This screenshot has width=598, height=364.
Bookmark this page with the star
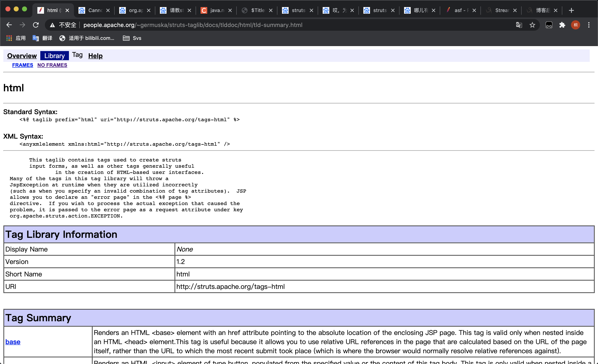tap(532, 25)
